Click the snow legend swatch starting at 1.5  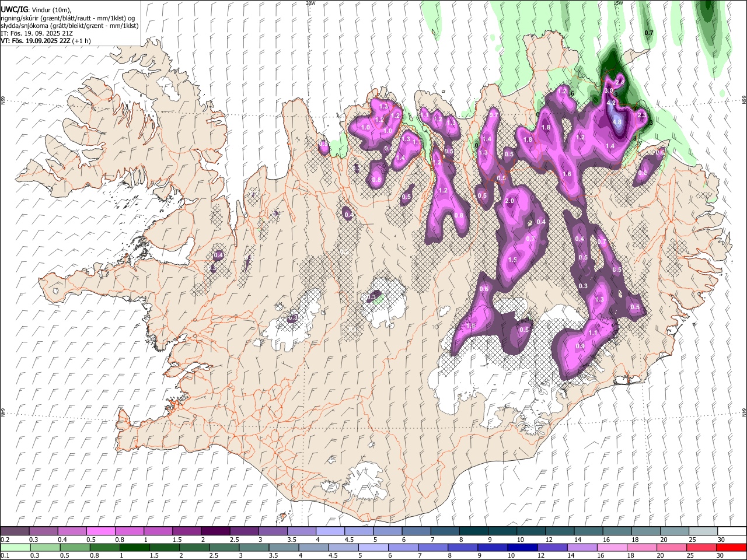point(187,531)
